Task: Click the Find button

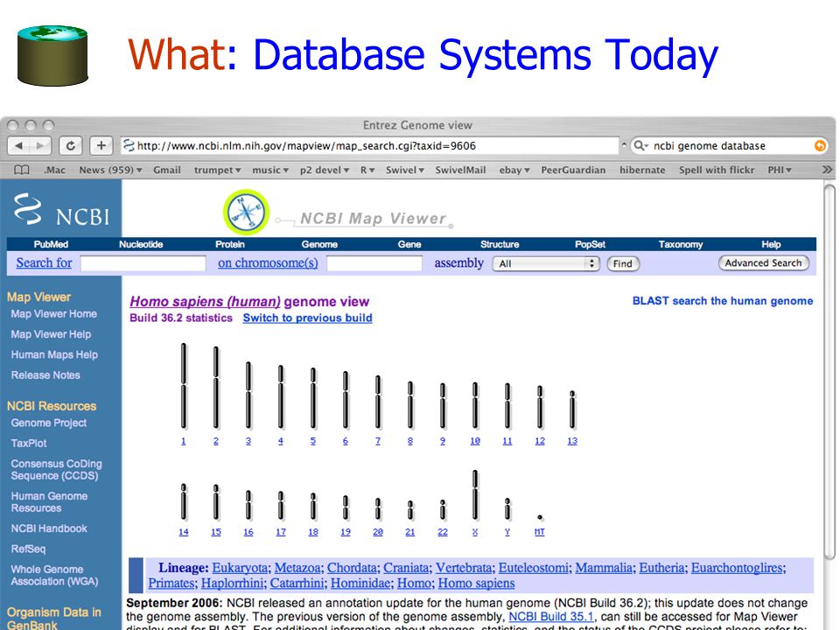Action: pyautogui.click(x=622, y=263)
